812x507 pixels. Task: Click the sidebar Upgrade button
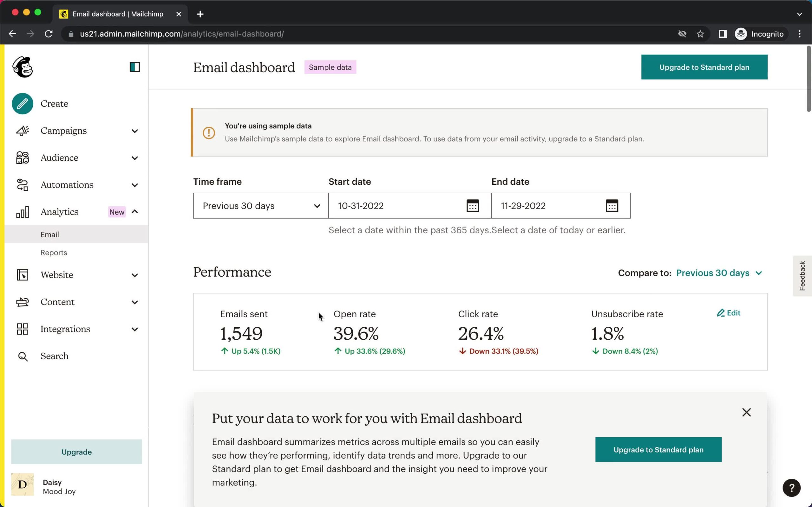click(x=76, y=452)
